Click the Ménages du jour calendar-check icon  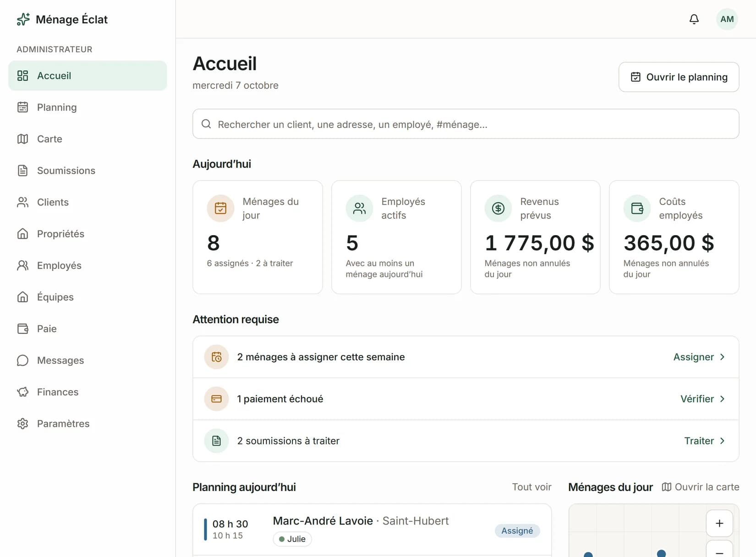point(220,209)
